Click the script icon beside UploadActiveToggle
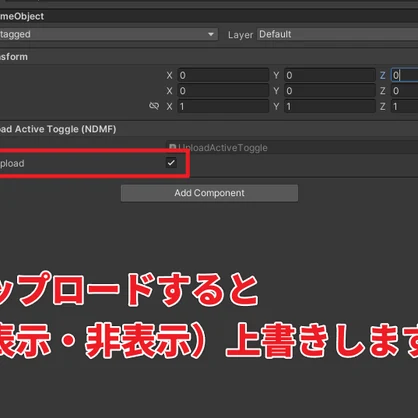 click(172, 148)
